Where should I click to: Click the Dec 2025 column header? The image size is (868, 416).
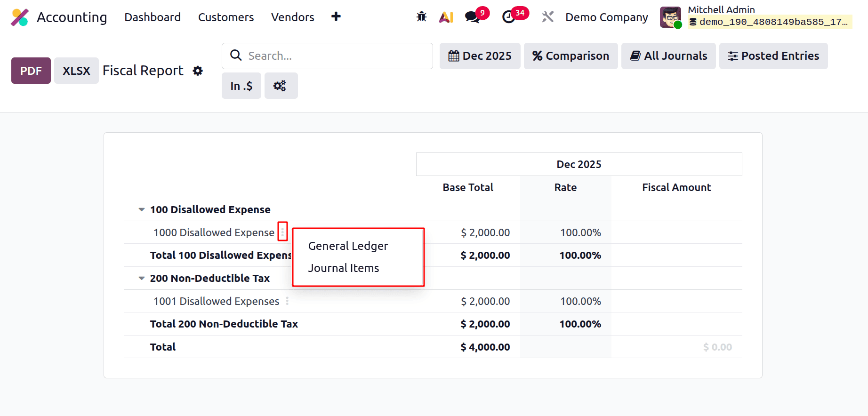579,164
